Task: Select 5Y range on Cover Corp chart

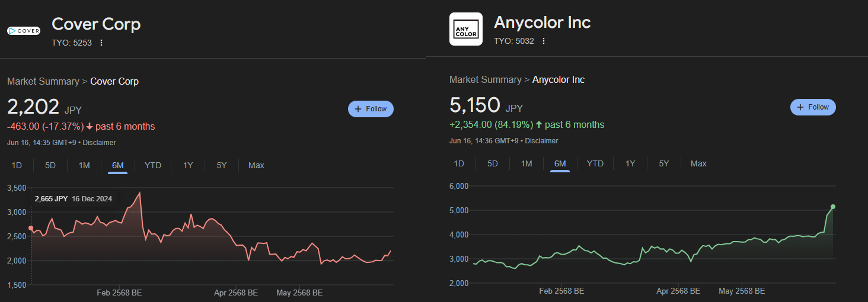Action: (x=222, y=165)
